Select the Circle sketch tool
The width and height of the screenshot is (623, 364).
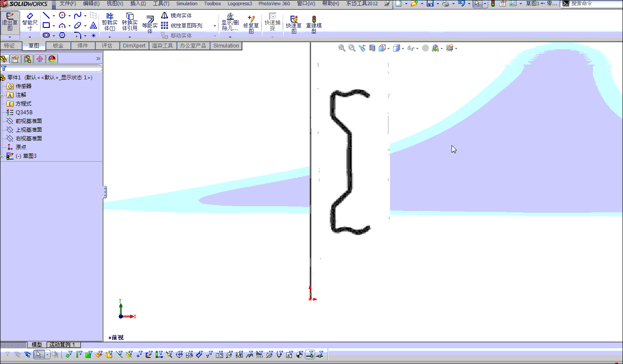[x=62, y=15]
